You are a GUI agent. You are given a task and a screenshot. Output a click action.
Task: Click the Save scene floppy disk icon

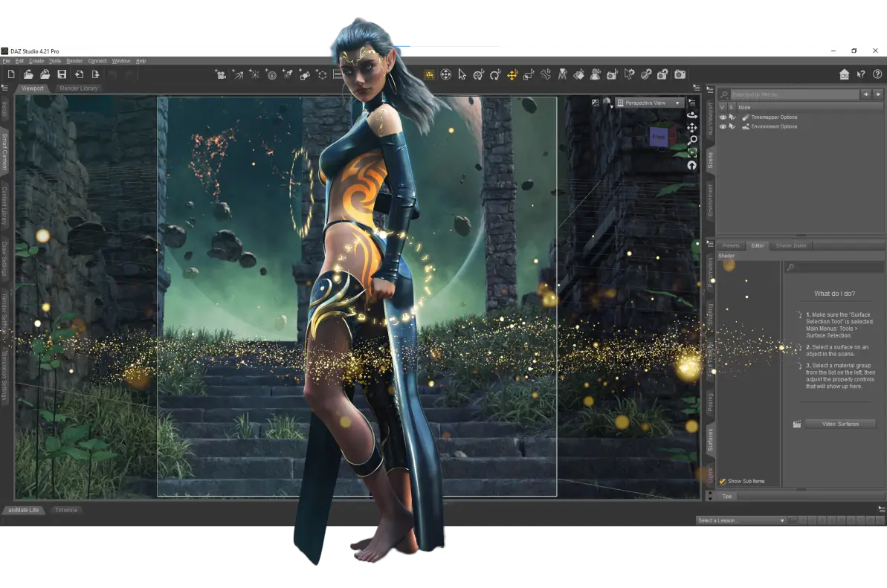point(62,74)
